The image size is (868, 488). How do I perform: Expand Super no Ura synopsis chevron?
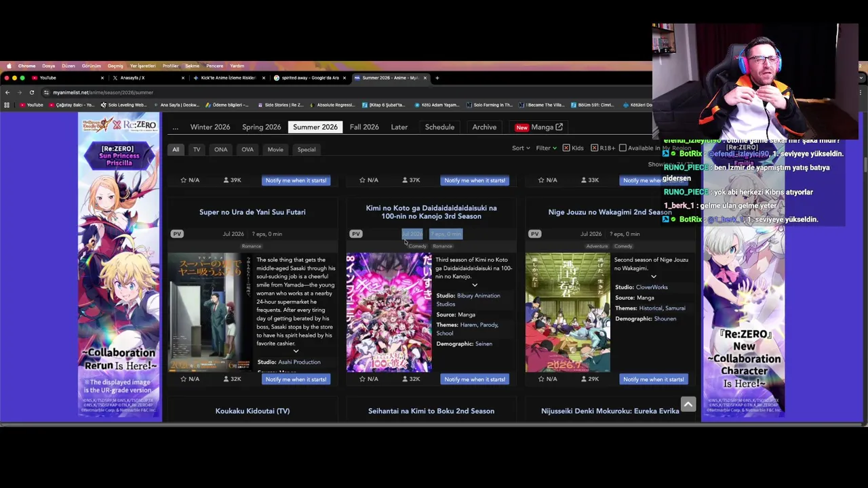296,351
